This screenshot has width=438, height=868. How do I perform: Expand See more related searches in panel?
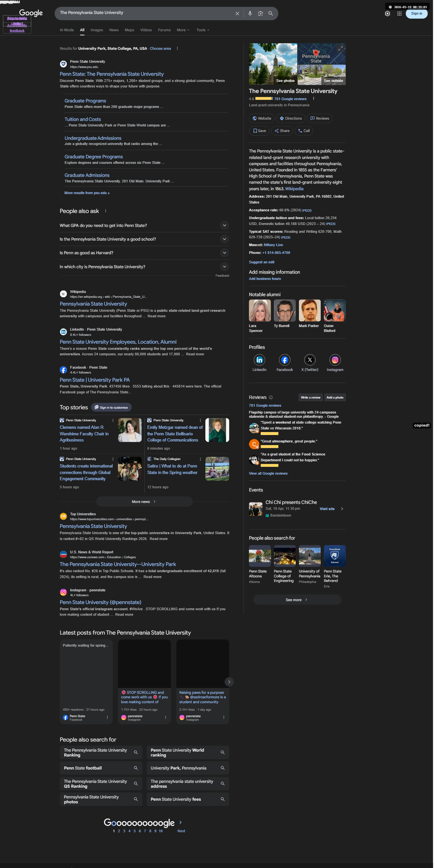pyautogui.click(x=297, y=600)
